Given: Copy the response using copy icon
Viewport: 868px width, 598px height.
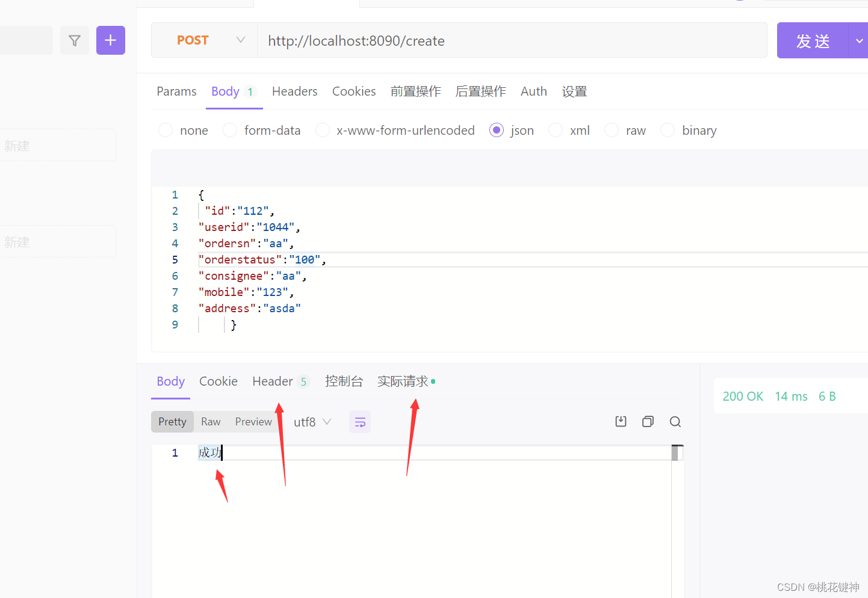Looking at the screenshot, I should 648,422.
